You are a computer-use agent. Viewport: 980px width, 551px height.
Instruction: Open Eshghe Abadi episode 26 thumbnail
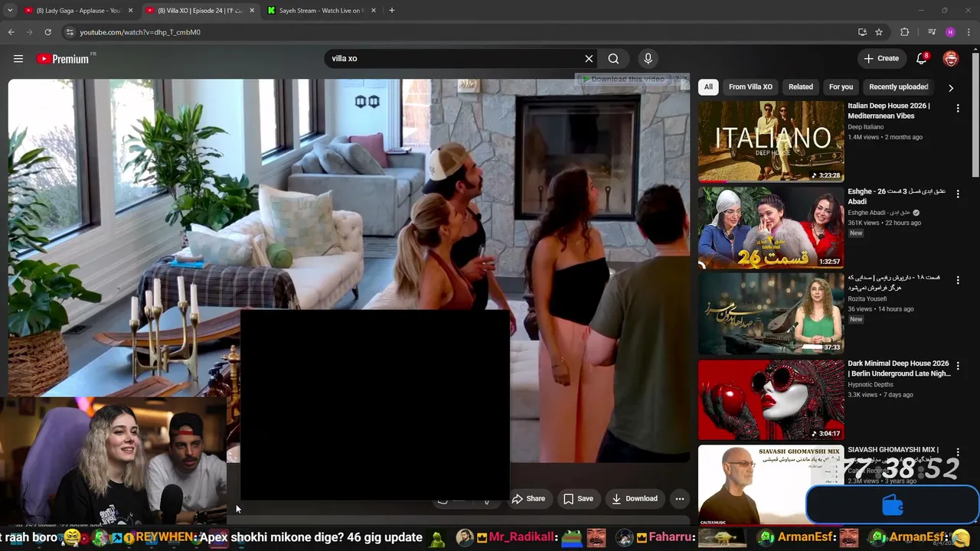771,227
